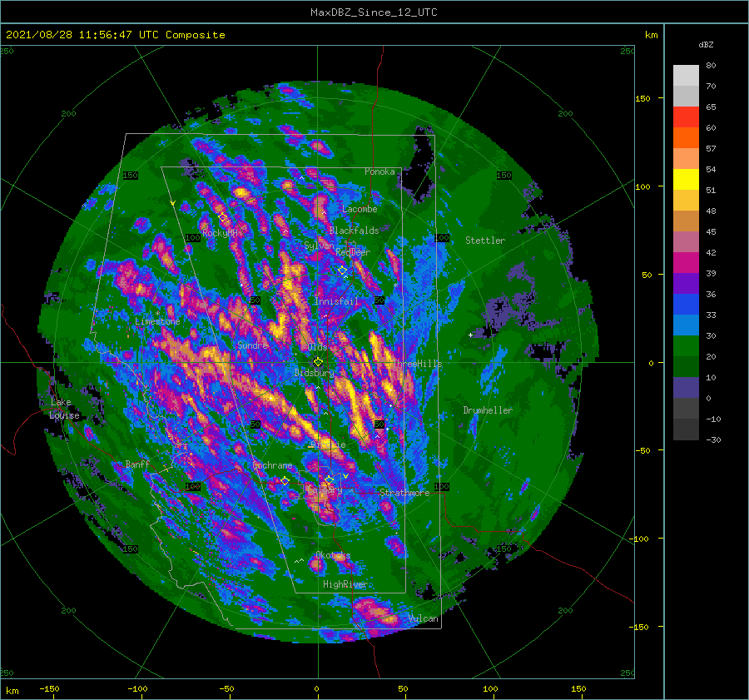Click the white plus marker west of Drumheller area
Viewport: 749px width, 700px height.
click(x=470, y=335)
